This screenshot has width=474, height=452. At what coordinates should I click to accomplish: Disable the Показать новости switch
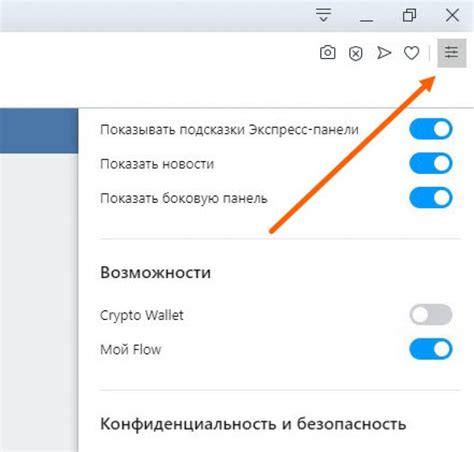coord(431,163)
